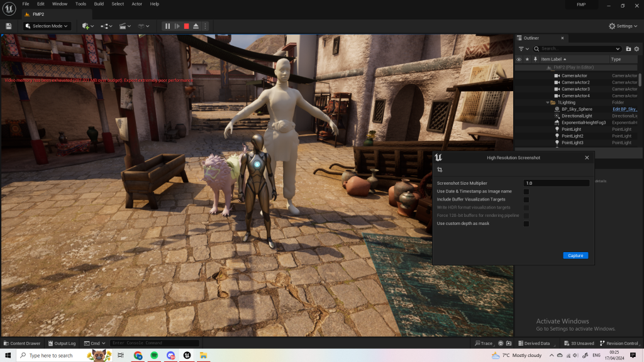Open the play options three-dots menu
Image resolution: width=644 pixels, height=362 pixels.
206,26
